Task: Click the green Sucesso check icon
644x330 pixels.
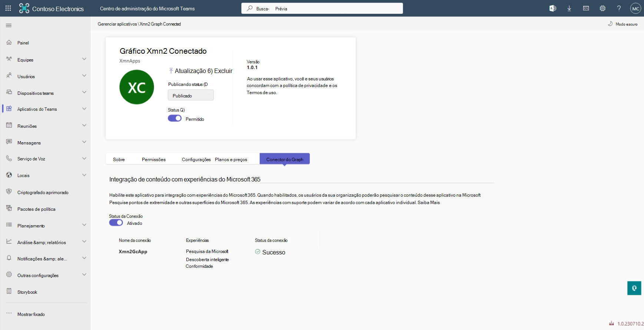Action: click(x=258, y=252)
